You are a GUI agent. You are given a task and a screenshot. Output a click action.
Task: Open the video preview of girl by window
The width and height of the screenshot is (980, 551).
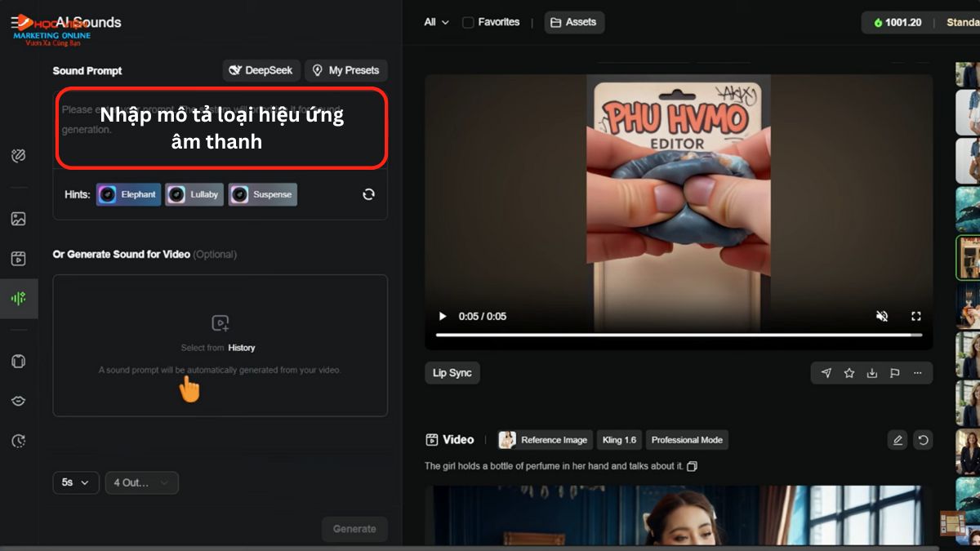(x=679, y=518)
